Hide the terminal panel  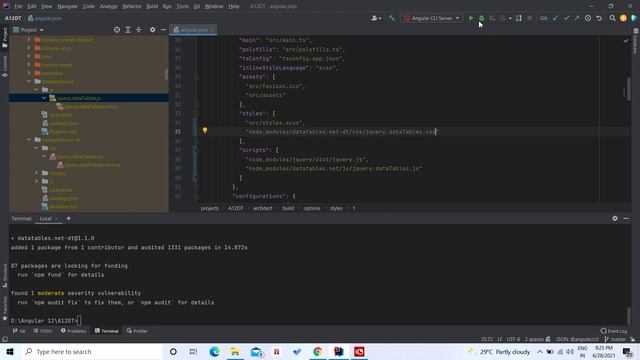[x=626, y=218]
